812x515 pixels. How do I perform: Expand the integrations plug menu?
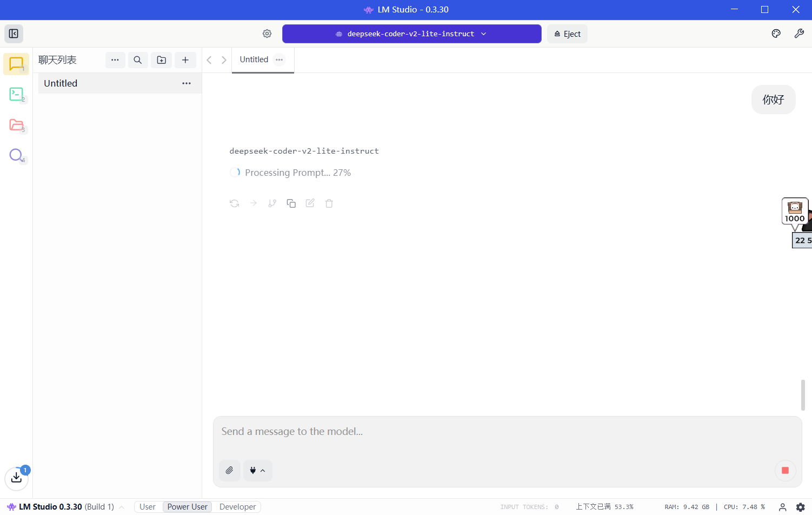coord(257,470)
